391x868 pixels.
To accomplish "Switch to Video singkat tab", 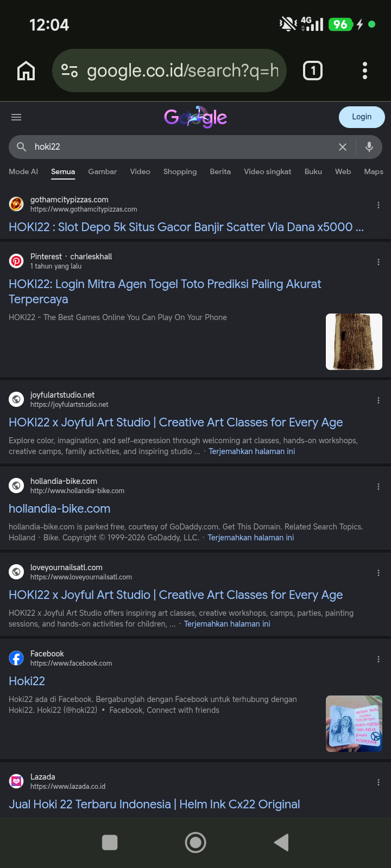I will (x=267, y=171).
